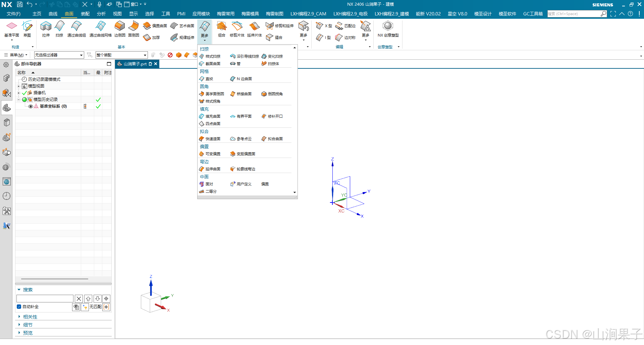Screen dimensions: 644x345
Task: Open the History clock sidebar tab
Action: [x=6, y=196]
